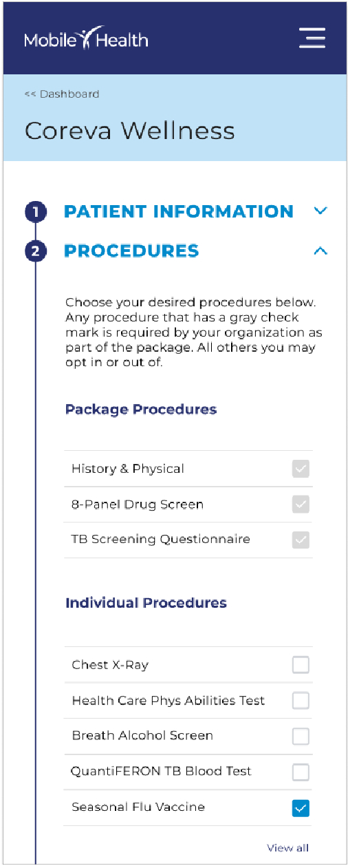Check the Chest X-Ray checkbox
This screenshot has width=348, height=868.
coord(301,665)
